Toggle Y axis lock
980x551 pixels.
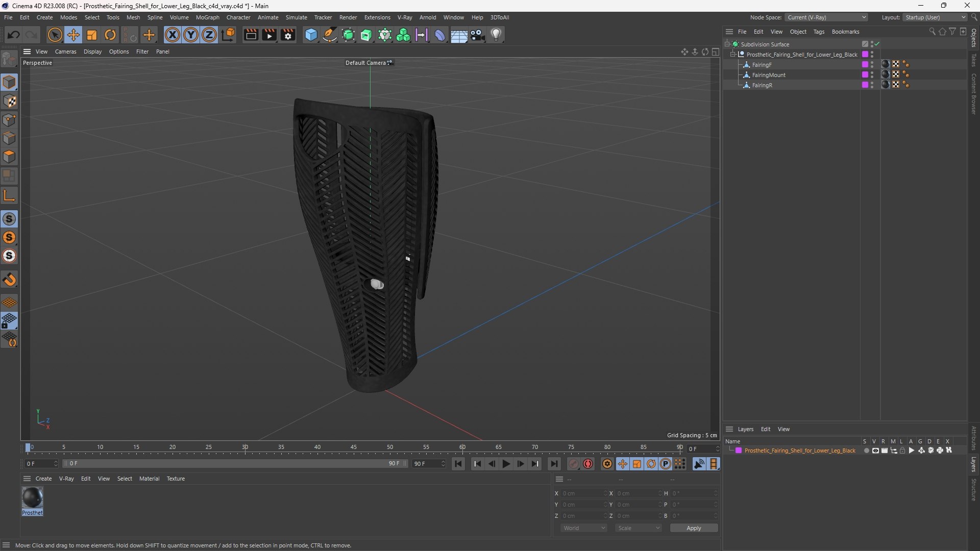pyautogui.click(x=191, y=35)
